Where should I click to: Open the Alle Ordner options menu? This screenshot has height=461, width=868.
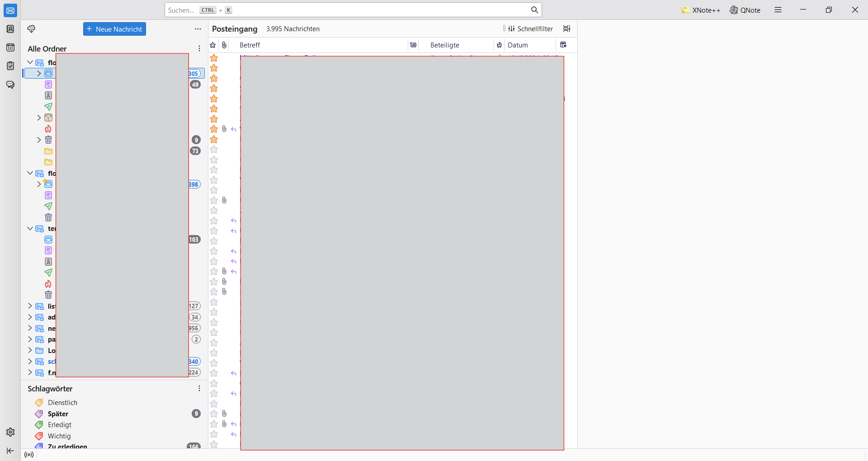coord(199,48)
